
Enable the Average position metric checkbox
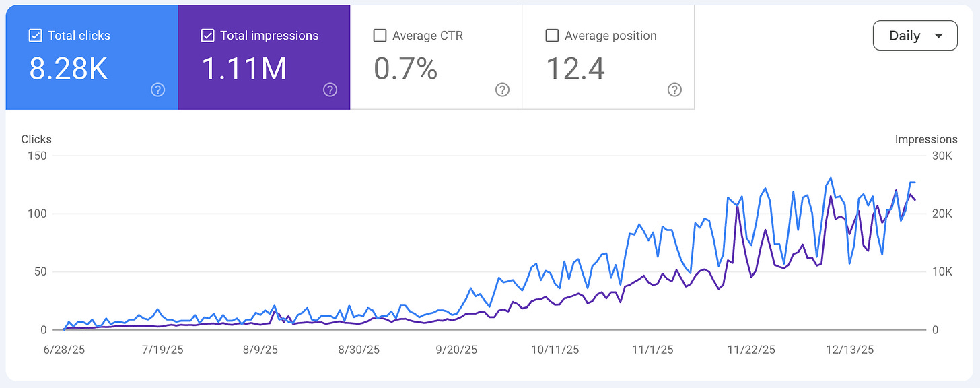552,35
